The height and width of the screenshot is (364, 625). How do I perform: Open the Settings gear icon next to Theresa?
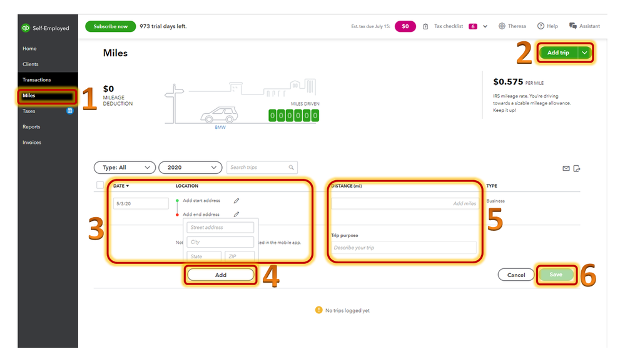click(x=502, y=26)
